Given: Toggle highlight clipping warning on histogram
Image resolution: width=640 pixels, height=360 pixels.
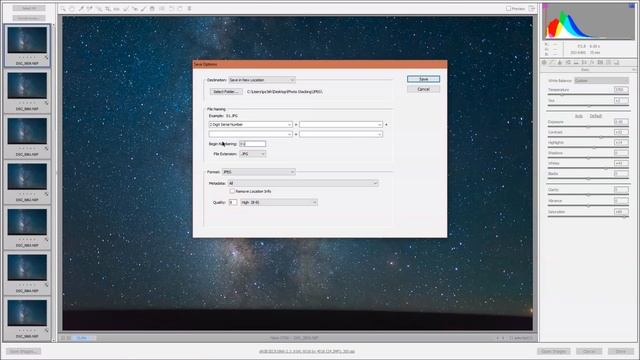Looking at the screenshot, I should point(632,6).
